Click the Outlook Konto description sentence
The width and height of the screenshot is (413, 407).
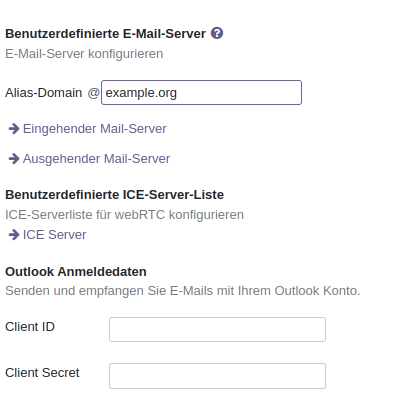coord(183,291)
